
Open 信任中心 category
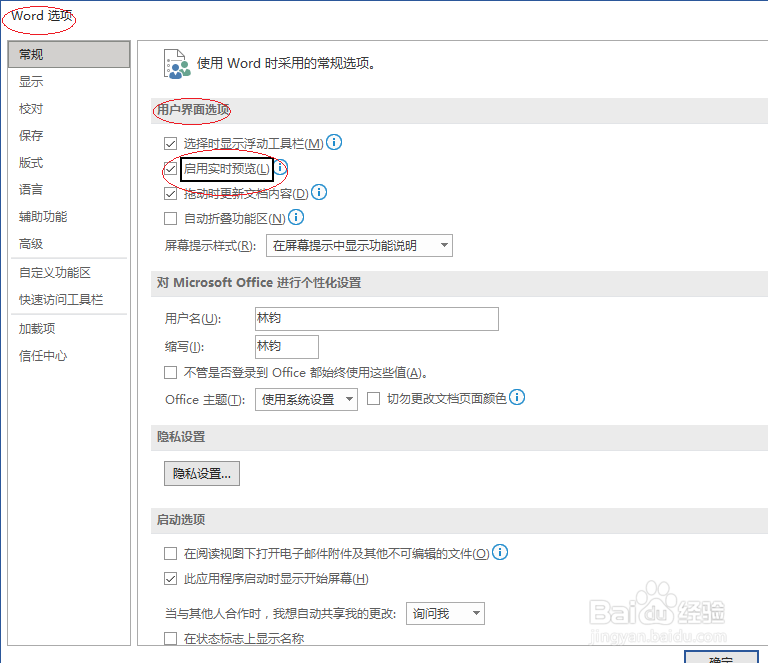point(69,356)
